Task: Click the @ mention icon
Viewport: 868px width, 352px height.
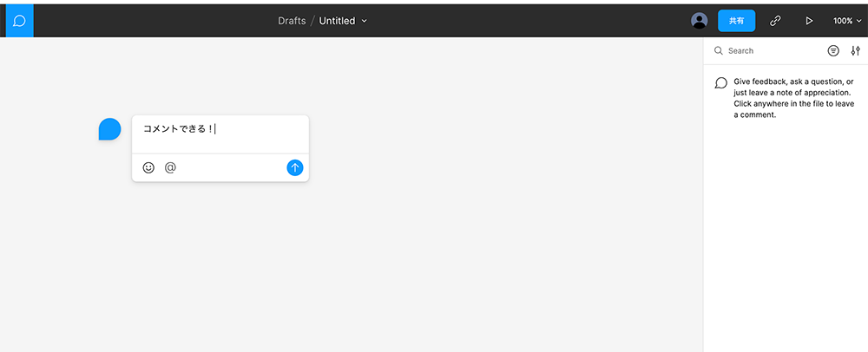Action: tap(170, 167)
